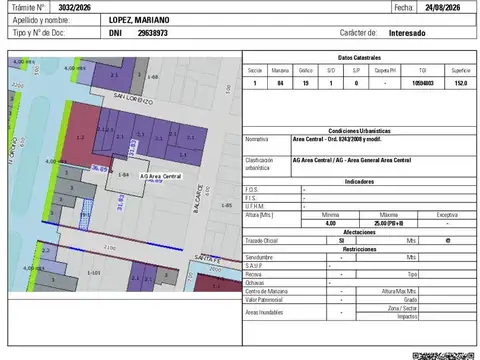The height and width of the screenshot is (360, 480).
Task: Select the Superficie value 152.0
Action: pos(461,83)
